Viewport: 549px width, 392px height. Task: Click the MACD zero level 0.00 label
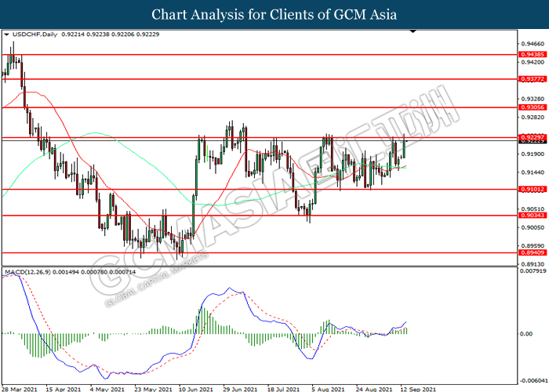pos(526,334)
